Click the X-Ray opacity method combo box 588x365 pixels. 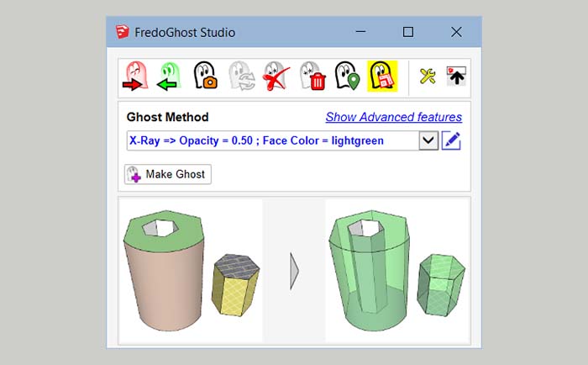click(x=271, y=140)
